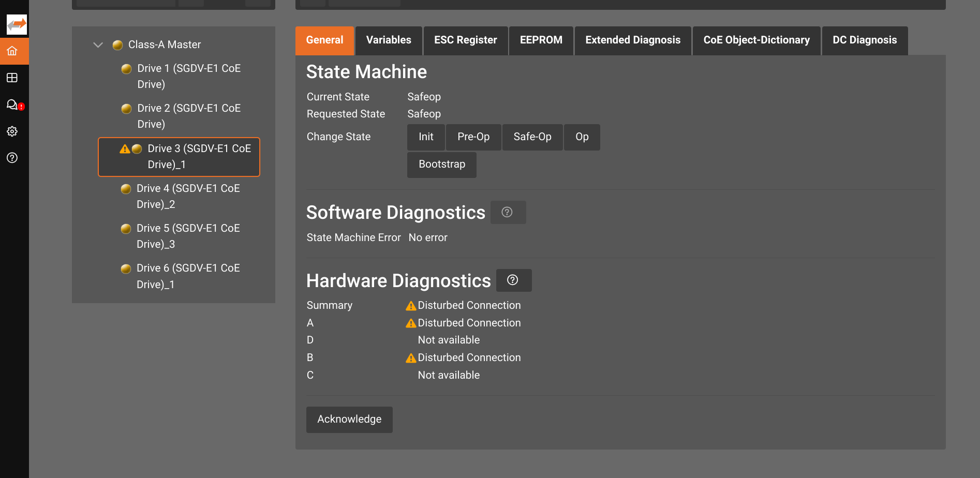Click the grid overview icon in sidebar
Viewport: 980px width, 478px height.
point(12,78)
